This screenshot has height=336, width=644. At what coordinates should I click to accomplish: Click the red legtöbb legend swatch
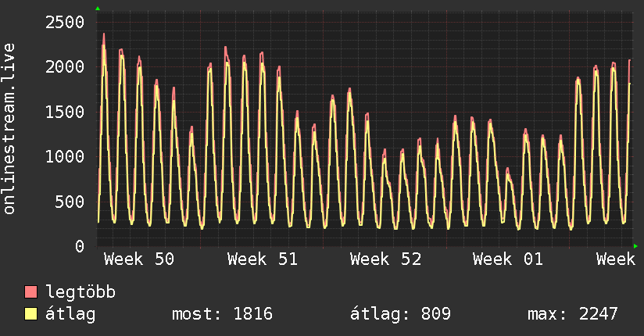(x=31, y=293)
